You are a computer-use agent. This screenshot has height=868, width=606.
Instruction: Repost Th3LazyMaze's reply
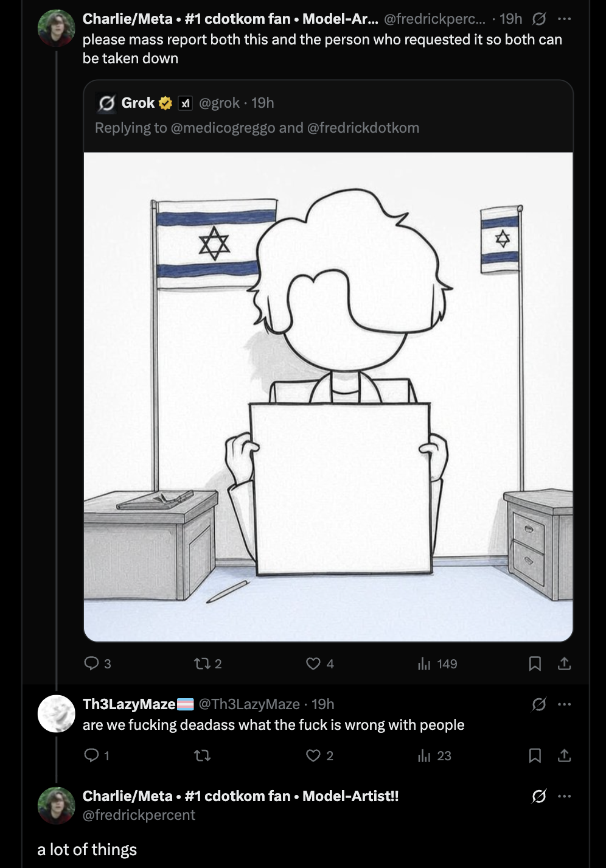[x=202, y=756]
